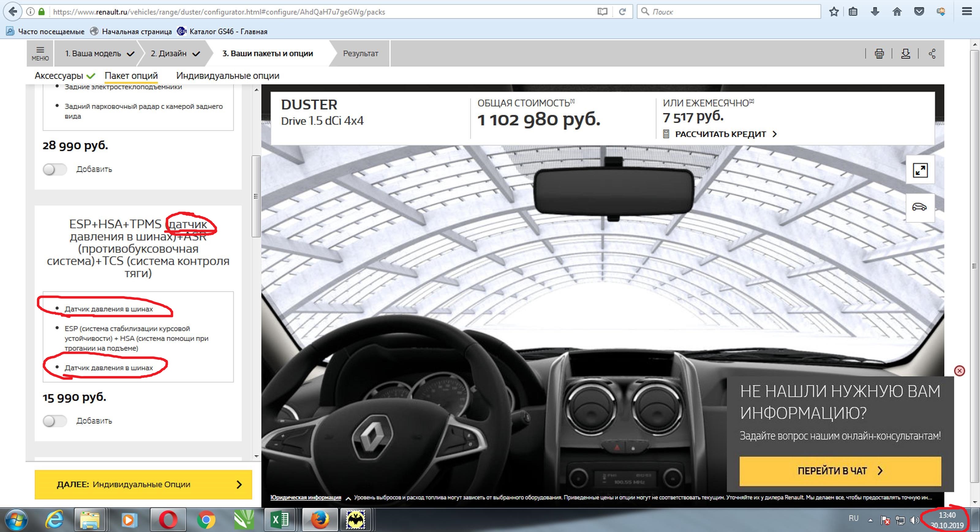Click the network tray icon
This screenshot has height=532, width=980.
[x=900, y=520]
